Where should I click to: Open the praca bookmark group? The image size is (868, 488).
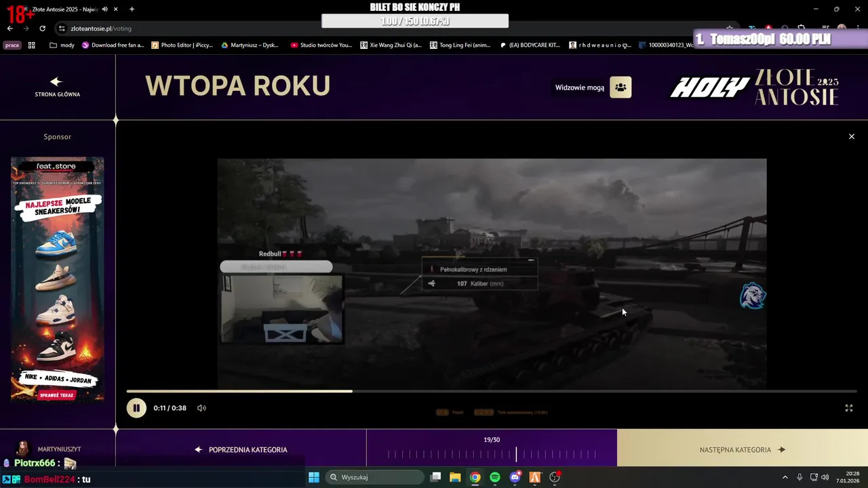pyautogui.click(x=12, y=45)
